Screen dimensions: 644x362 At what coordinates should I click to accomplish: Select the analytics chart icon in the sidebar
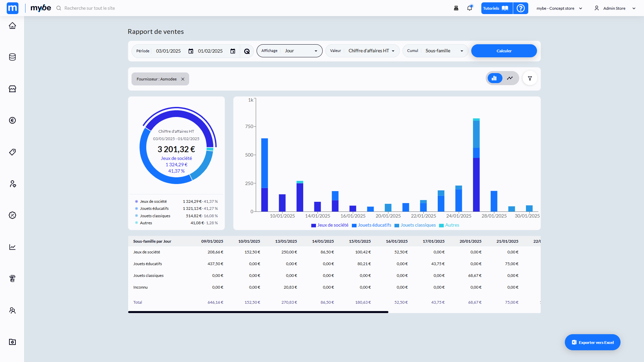[x=12, y=247]
